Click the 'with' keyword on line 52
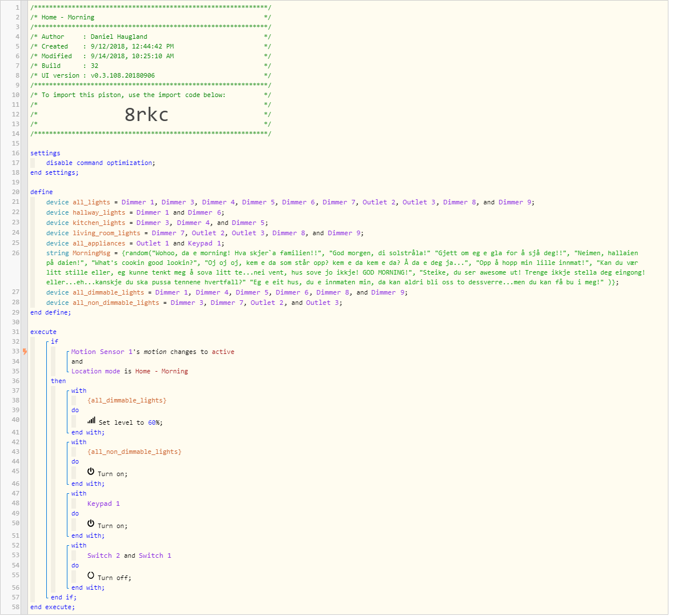This screenshot has height=616, width=673. [79, 546]
